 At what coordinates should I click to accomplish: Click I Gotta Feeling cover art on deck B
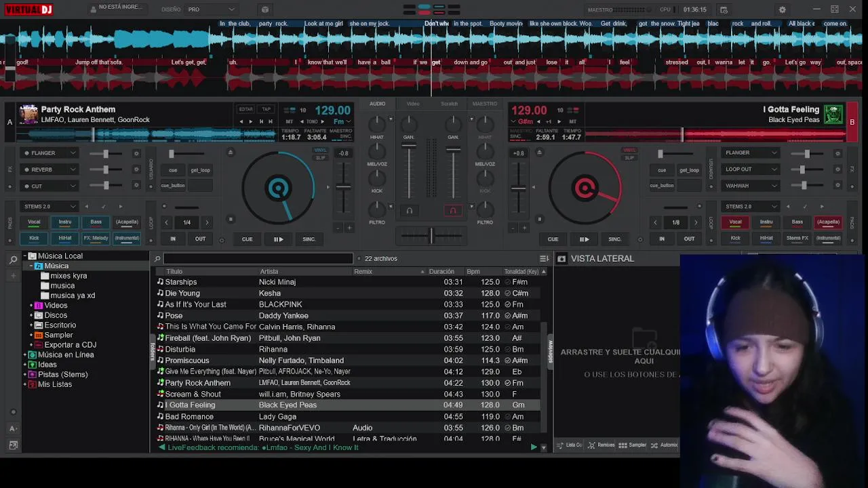pos(833,114)
